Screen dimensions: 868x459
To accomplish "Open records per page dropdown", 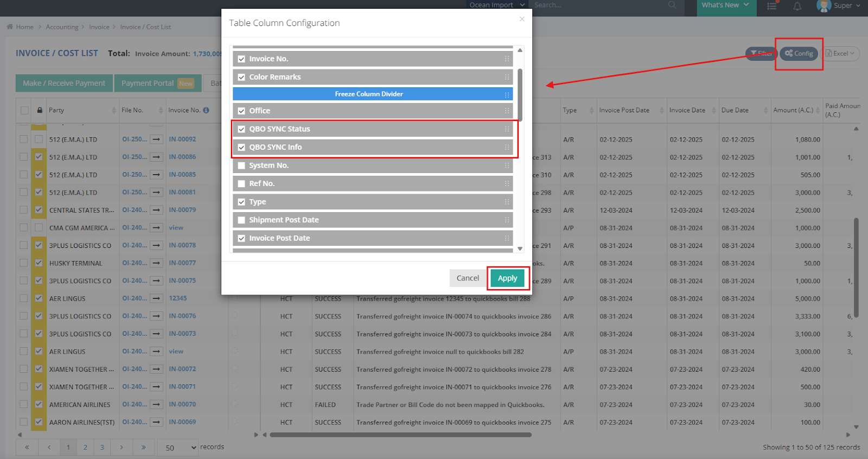I will (x=178, y=448).
